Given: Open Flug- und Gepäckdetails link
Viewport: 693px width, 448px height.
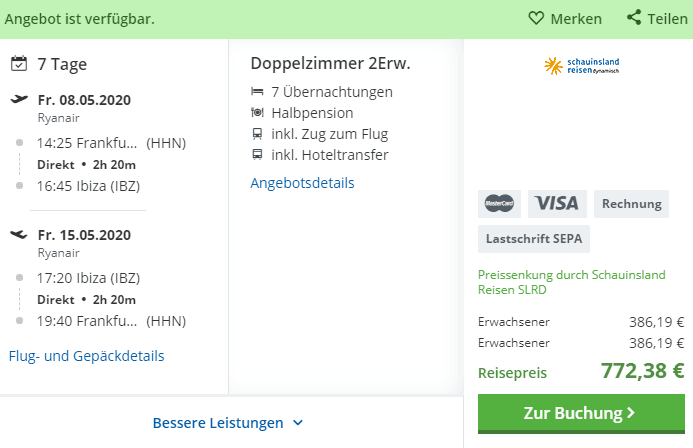Looking at the screenshot, I should click(x=86, y=355).
